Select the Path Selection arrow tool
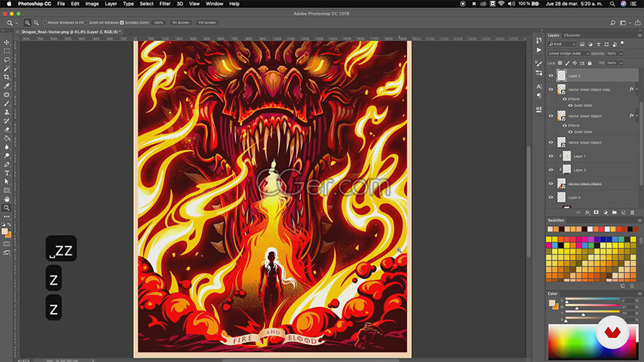This screenshot has height=362, width=644. [x=7, y=182]
